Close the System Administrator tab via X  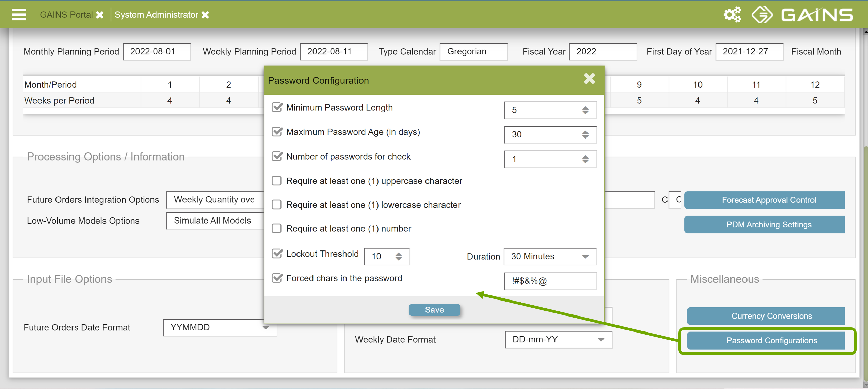pyautogui.click(x=205, y=15)
